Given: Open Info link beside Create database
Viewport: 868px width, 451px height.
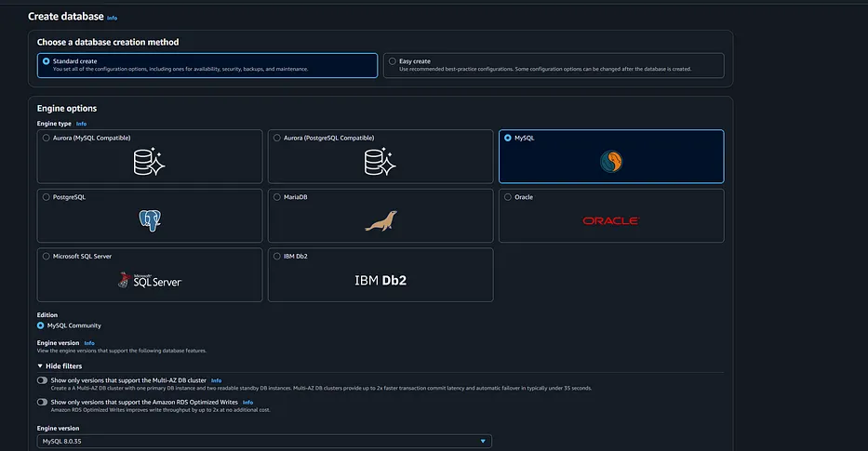Looking at the screenshot, I should (x=113, y=19).
